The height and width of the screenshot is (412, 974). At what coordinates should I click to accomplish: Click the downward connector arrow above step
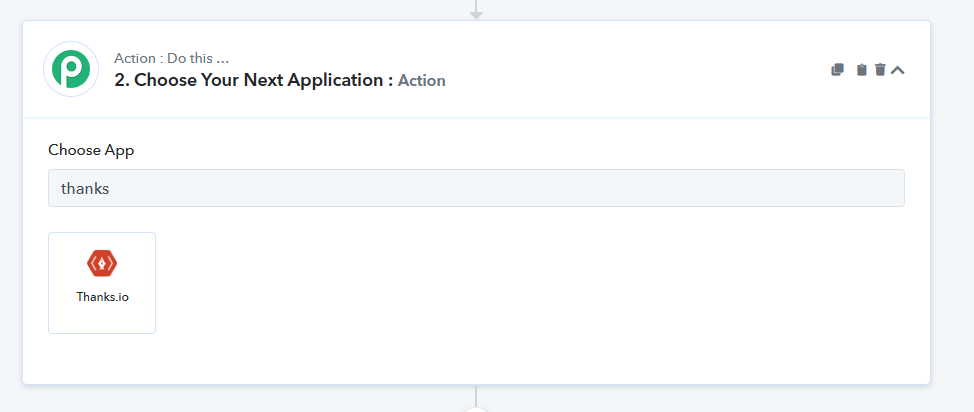(x=476, y=11)
